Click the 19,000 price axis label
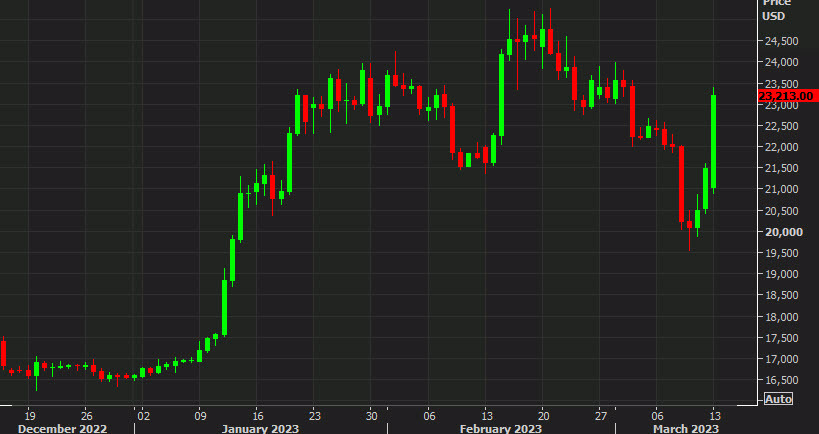This screenshot has width=819, height=434. pyautogui.click(x=780, y=274)
